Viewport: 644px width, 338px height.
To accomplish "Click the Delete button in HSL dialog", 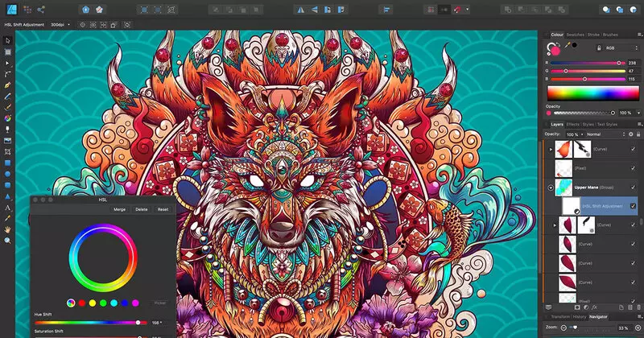I will coord(142,209).
